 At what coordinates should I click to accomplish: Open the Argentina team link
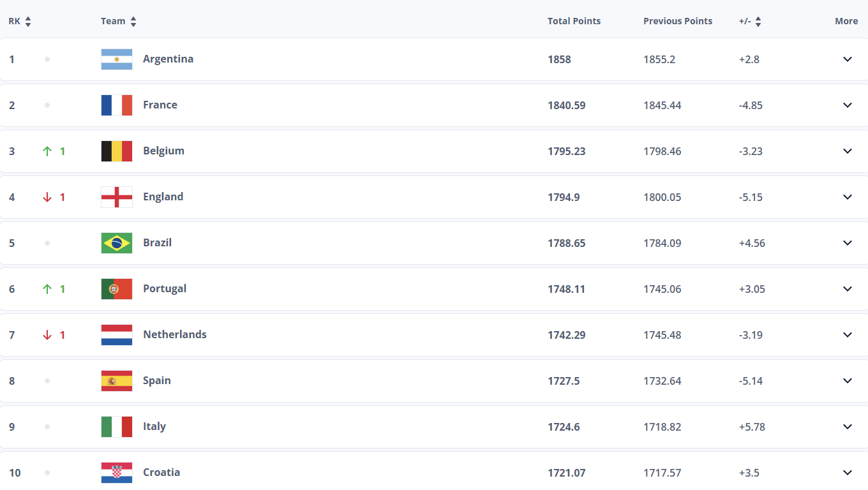pyautogui.click(x=168, y=59)
